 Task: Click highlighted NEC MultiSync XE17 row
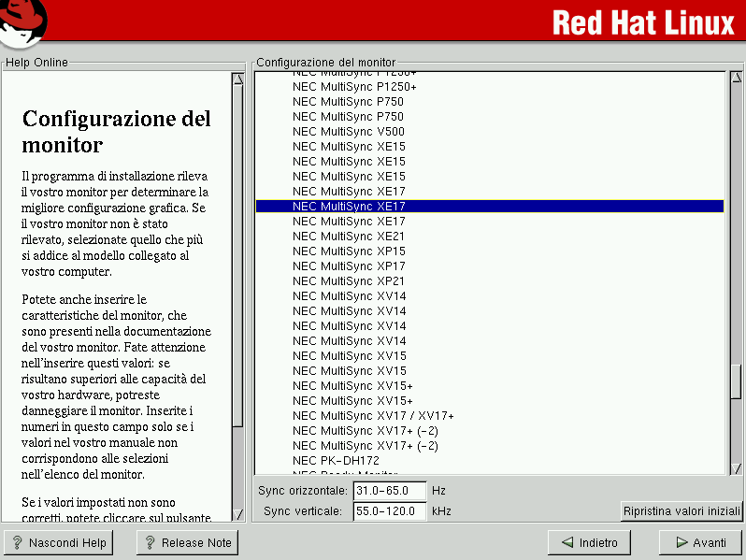[349, 207]
